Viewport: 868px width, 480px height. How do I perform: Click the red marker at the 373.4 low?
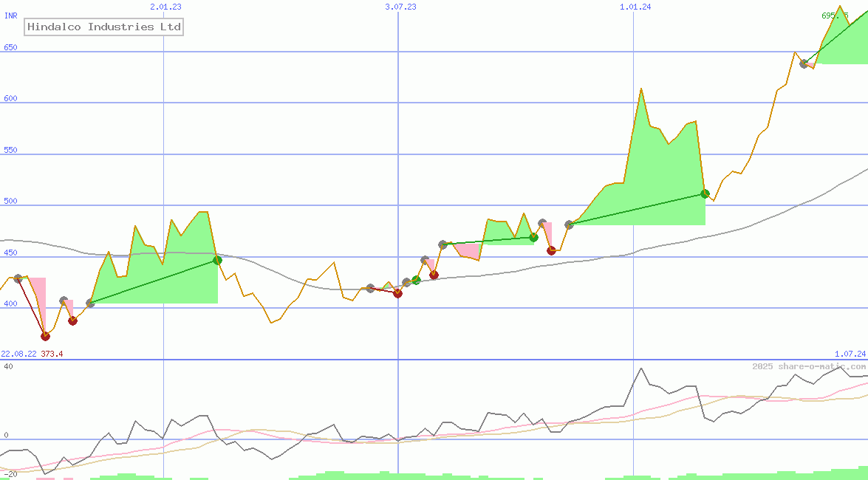[45, 336]
